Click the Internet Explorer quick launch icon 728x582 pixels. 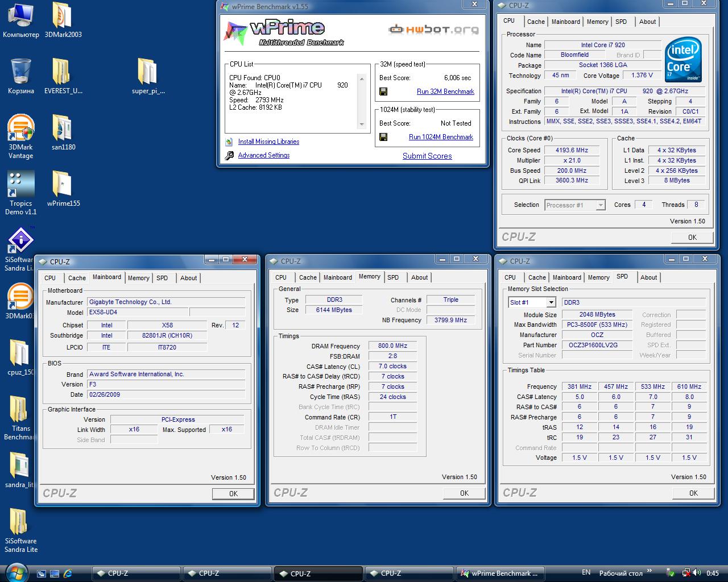(x=68, y=573)
